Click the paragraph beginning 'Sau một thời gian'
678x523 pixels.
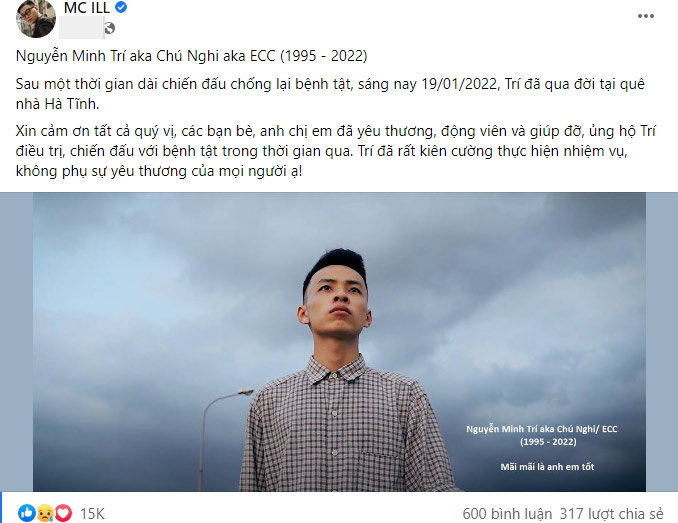[x=330, y=94]
